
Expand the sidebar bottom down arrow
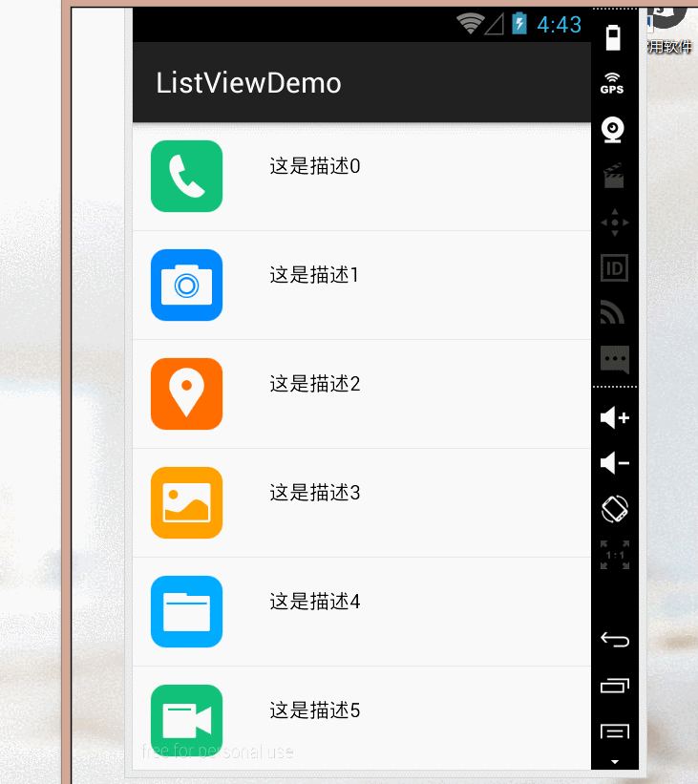tap(615, 762)
